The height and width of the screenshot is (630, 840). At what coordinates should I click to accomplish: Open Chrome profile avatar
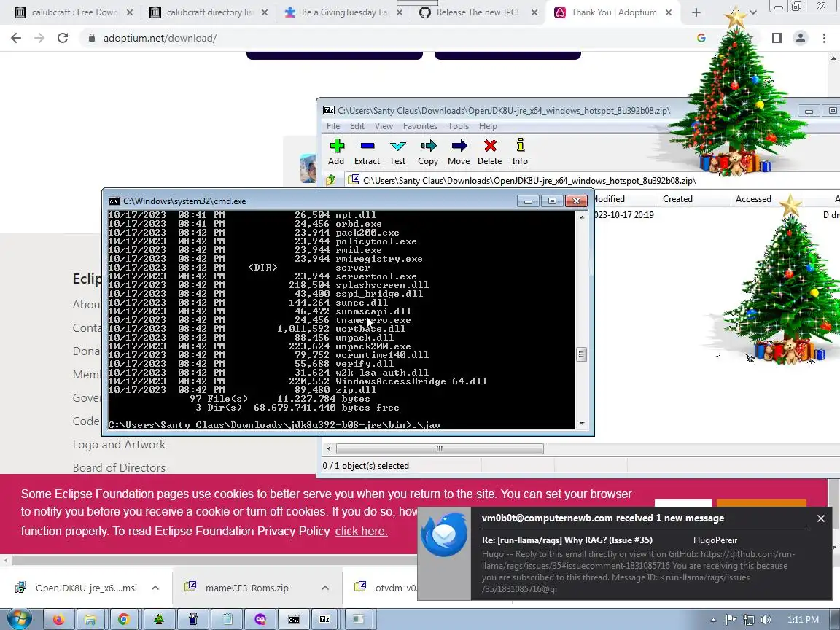coord(801,38)
